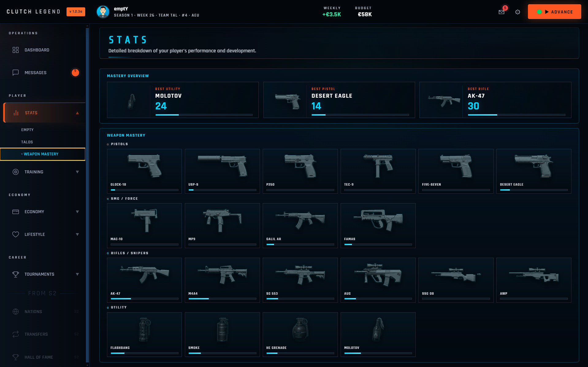Viewport: 588px width, 367px height.
Task: Click the Clutch Legend logo
Action: pos(33,12)
